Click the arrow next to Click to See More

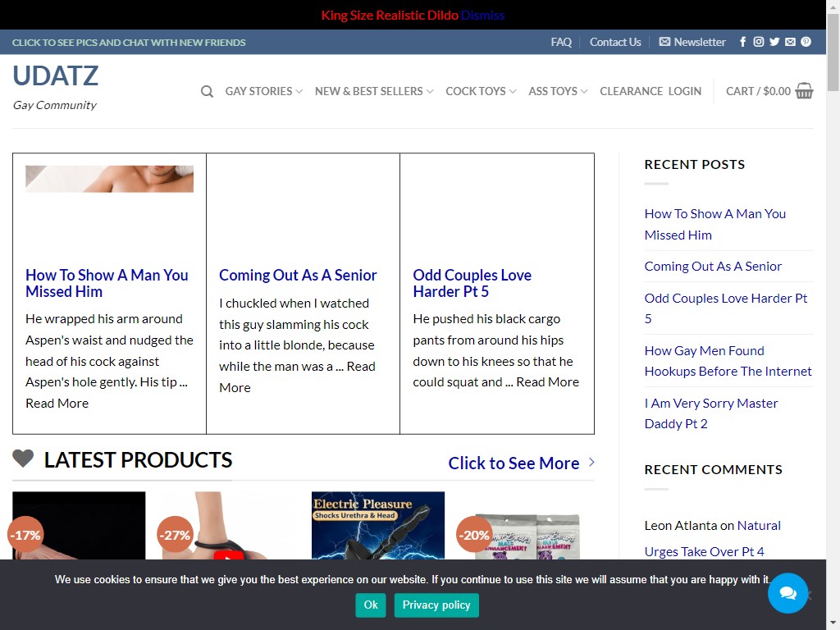[x=591, y=462]
